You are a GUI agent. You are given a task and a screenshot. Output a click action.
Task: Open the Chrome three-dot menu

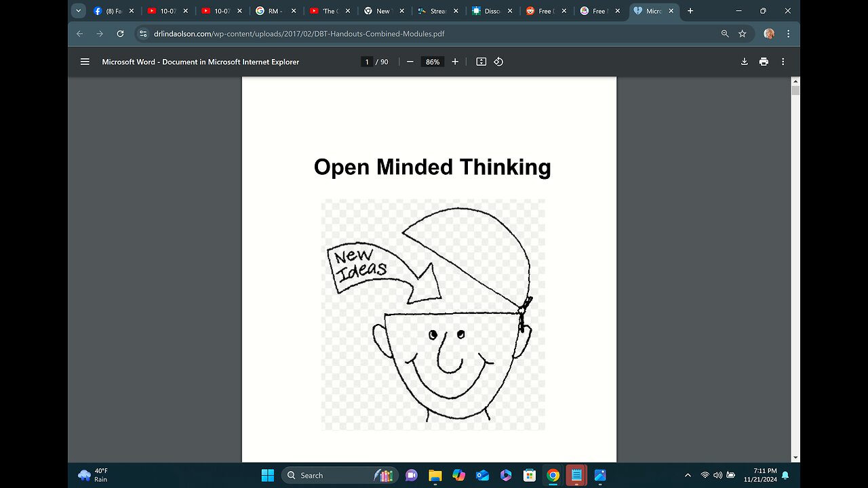click(x=789, y=33)
